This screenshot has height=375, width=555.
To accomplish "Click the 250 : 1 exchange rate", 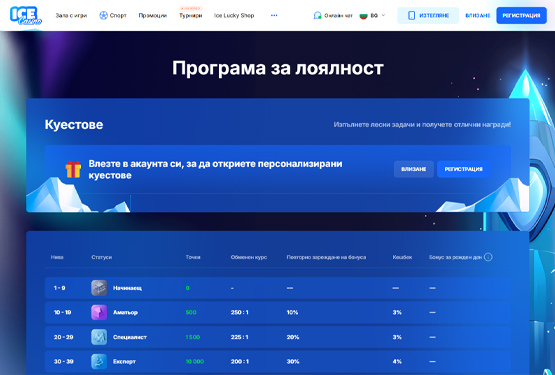I will click(x=240, y=312).
